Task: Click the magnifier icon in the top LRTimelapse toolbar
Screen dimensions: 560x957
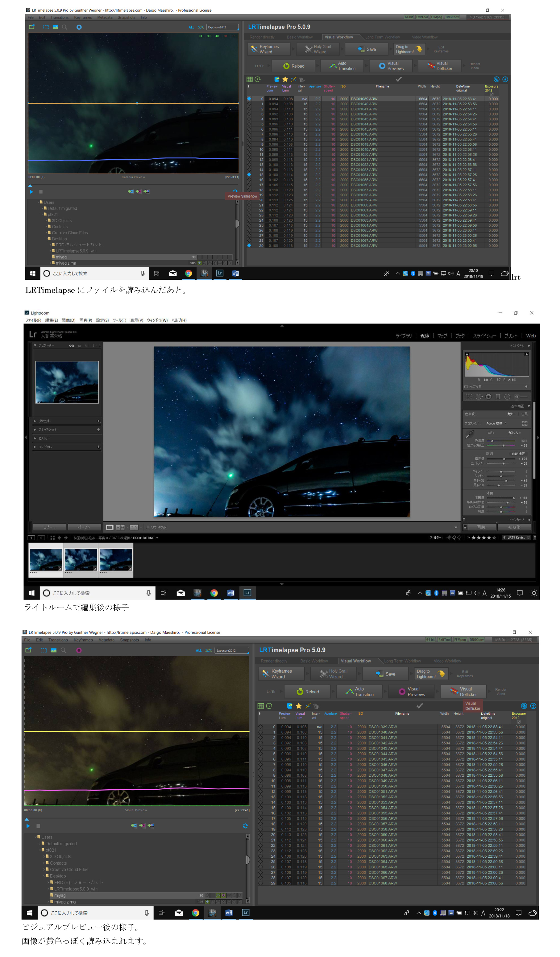Action: point(64,27)
